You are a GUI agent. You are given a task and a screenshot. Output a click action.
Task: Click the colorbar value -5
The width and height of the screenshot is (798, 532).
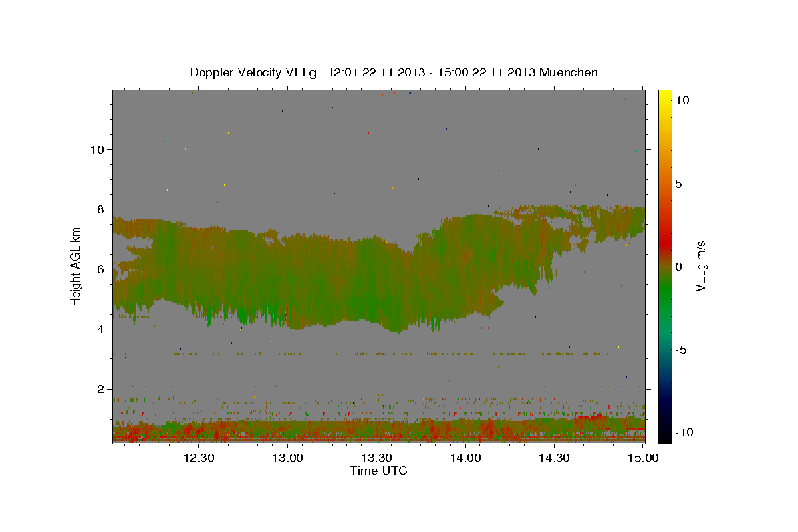(x=682, y=350)
